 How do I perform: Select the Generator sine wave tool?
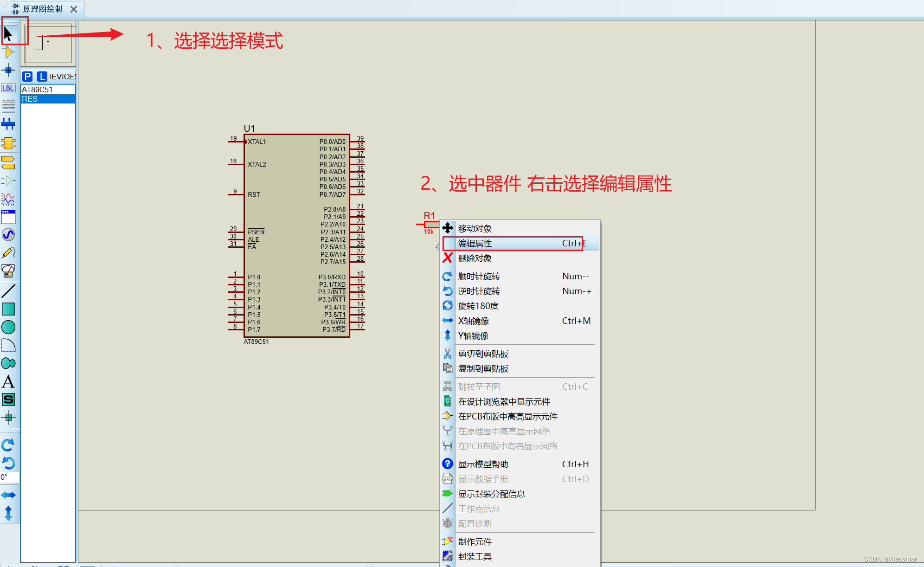coord(8,235)
